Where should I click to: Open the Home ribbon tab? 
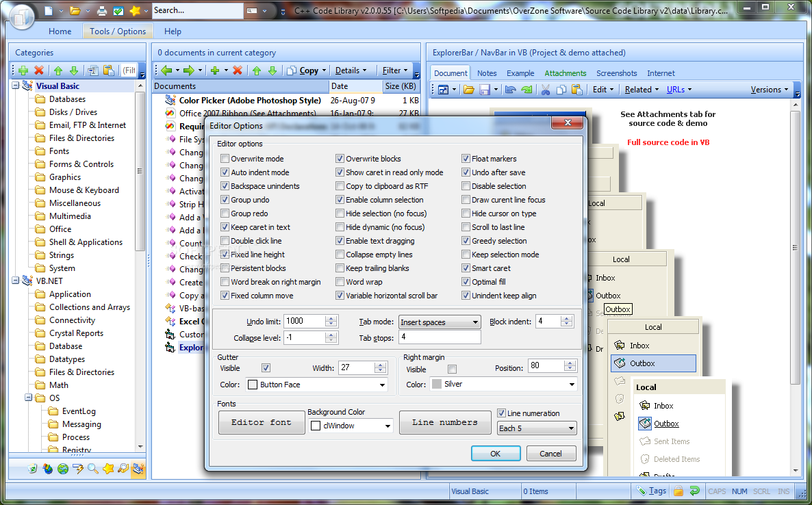pos(60,31)
